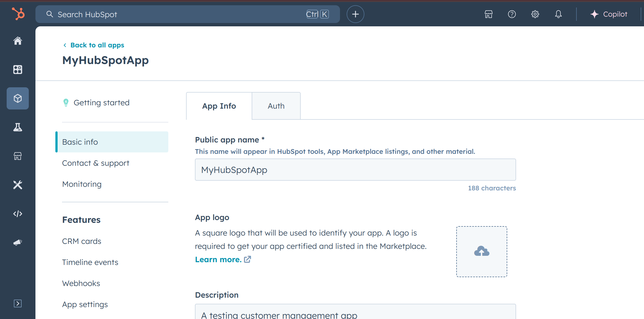Click the app logo upload box
644x319 pixels.
pos(481,251)
